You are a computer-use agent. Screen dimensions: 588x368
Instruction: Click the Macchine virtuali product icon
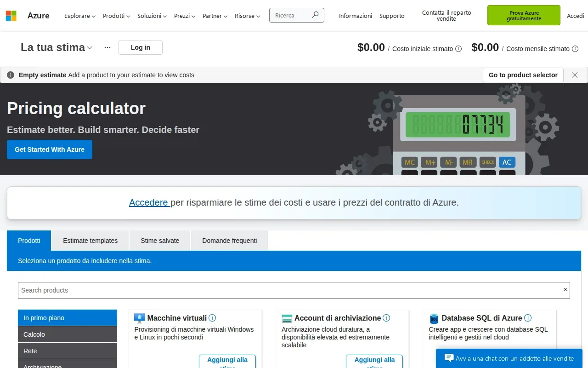coord(140,318)
